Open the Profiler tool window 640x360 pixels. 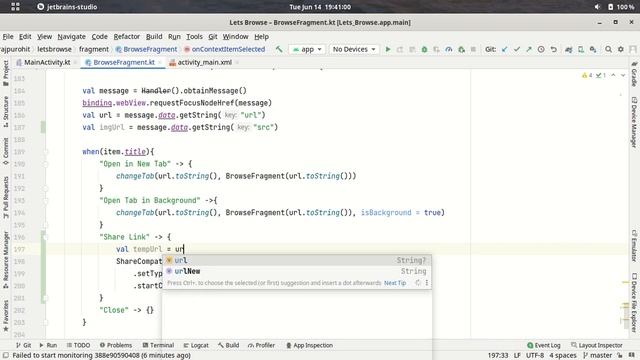pyautogui.click(x=261, y=345)
